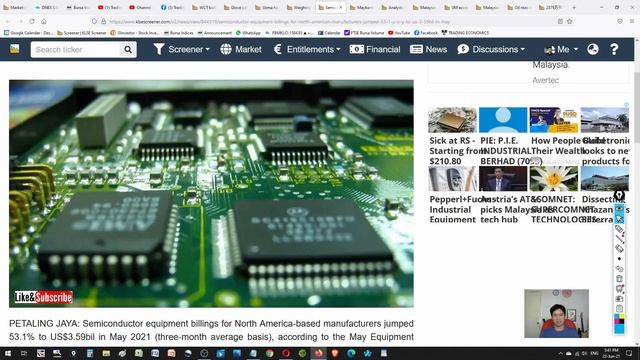
Task: Click the funnel icon beside Screener
Action: point(159,49)
